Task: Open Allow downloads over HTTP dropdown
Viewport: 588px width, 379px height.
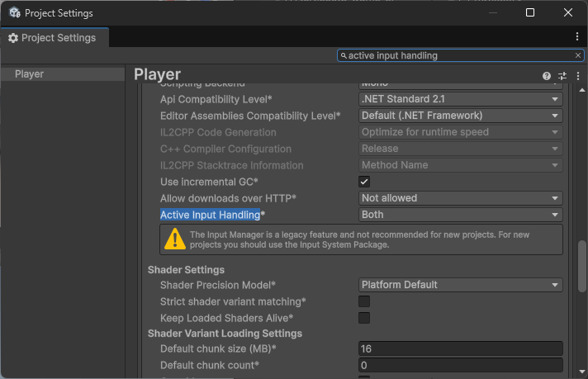Action: (x=461, y=198)
